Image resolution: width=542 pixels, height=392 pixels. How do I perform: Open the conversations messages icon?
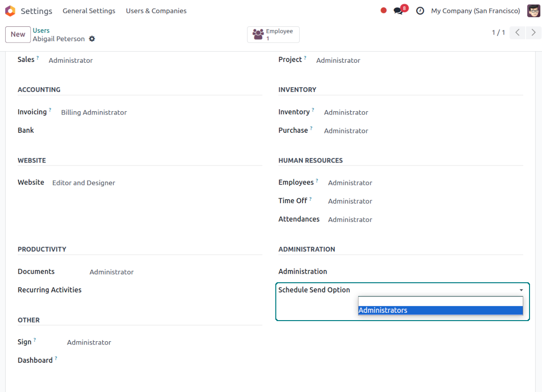click(398, 11)
